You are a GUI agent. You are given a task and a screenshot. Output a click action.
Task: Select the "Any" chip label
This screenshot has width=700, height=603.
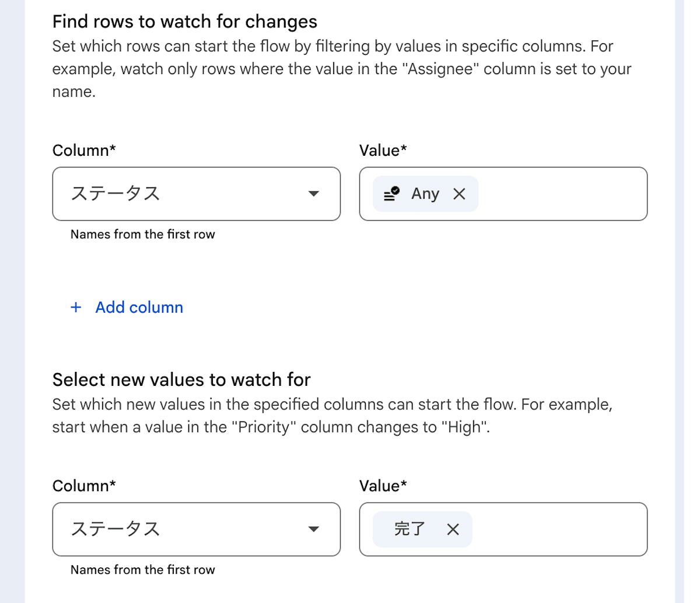(425, 194)
